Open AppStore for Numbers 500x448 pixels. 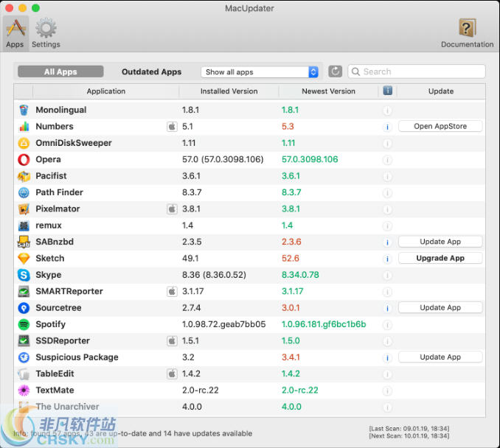(440, 126)
